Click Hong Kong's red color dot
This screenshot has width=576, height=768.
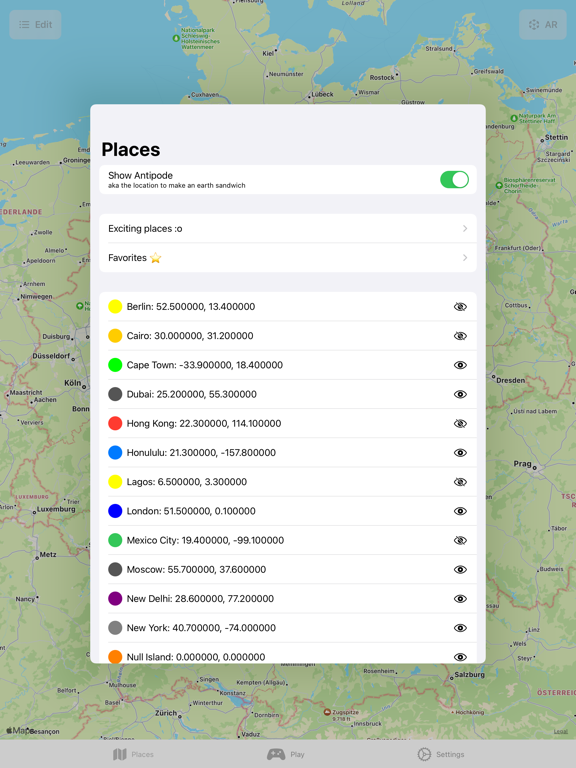pos(115,424)
